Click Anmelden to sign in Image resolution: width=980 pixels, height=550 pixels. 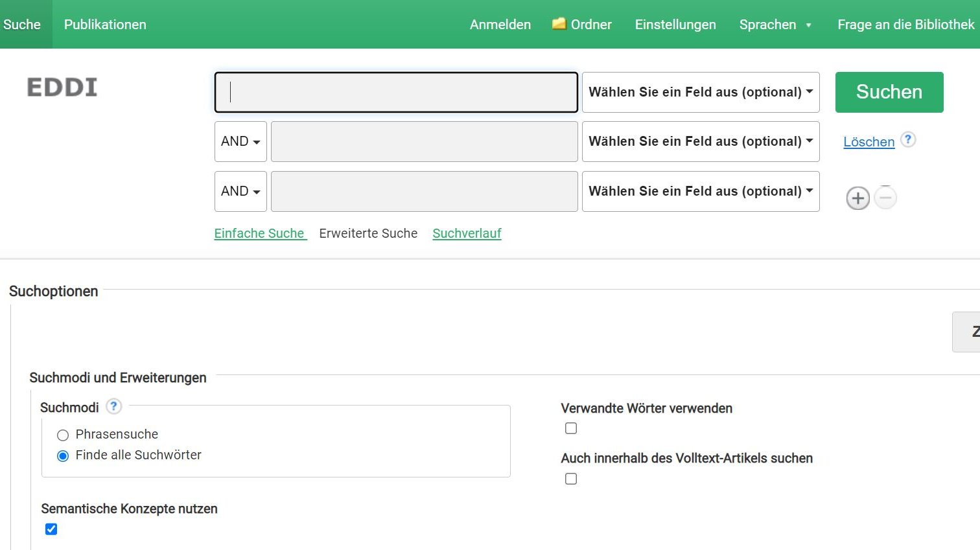click(x=500, y=25)
